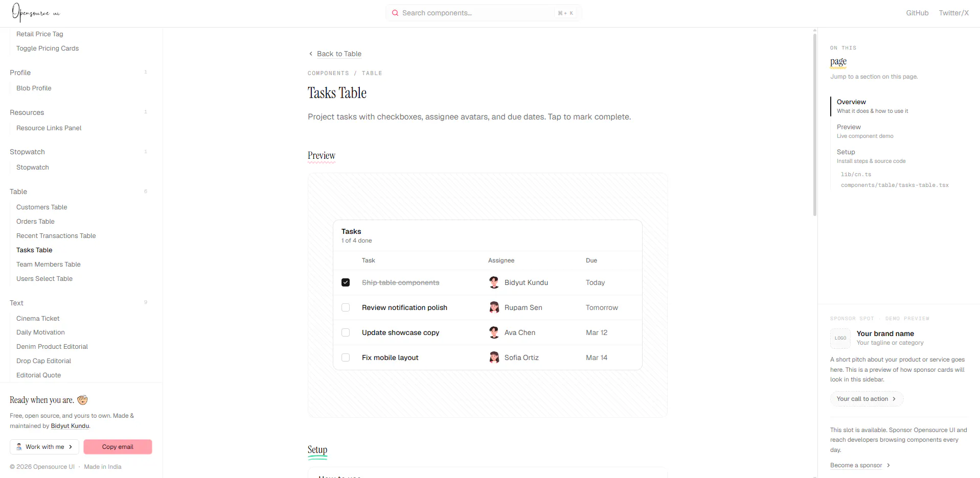Open the Twitter/X link
Image resolution: width=980 pixels, height=478 pixels.
[953, 13]
